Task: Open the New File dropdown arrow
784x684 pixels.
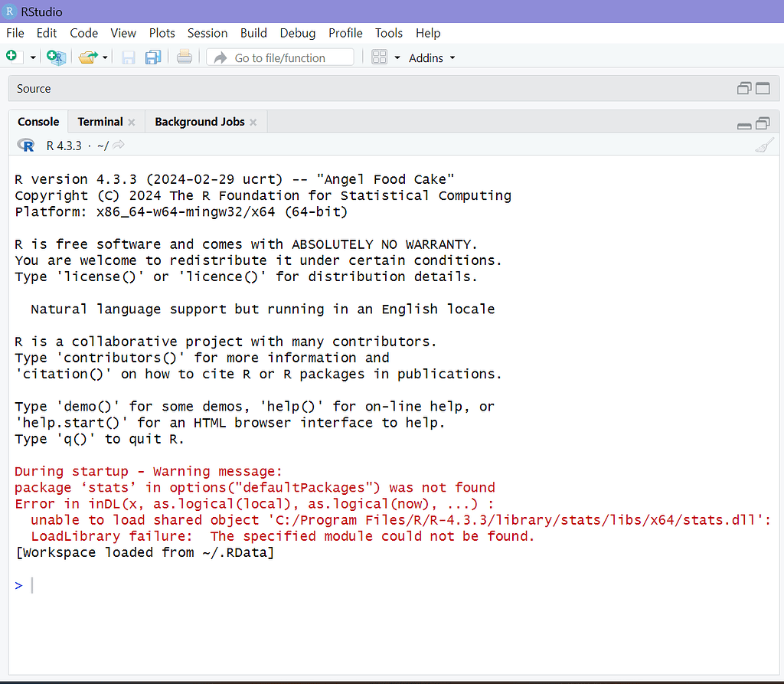Action: tap(33, 57)
